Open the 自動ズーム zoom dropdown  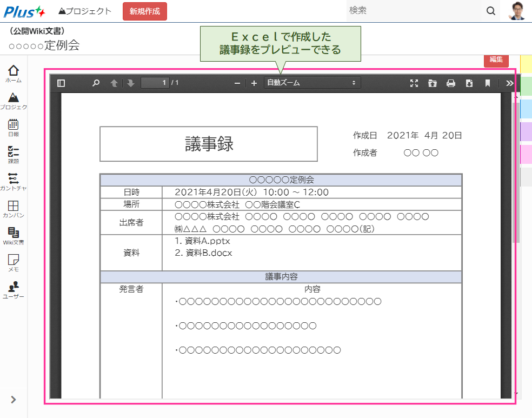coord(312,83)
